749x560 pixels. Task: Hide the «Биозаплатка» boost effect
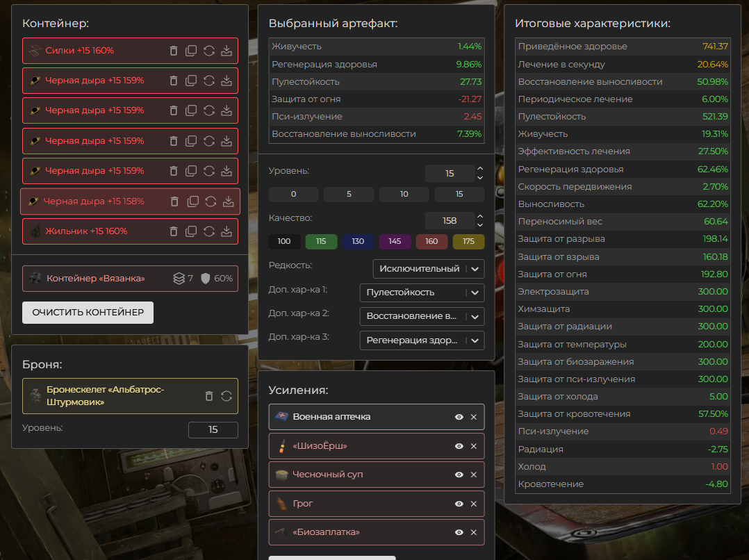click(x=459, y=532)
